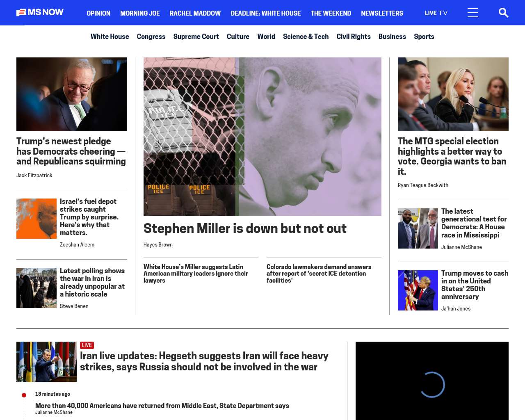
Task: Open the Civil Rights category
Action: [x=354, y=37]
